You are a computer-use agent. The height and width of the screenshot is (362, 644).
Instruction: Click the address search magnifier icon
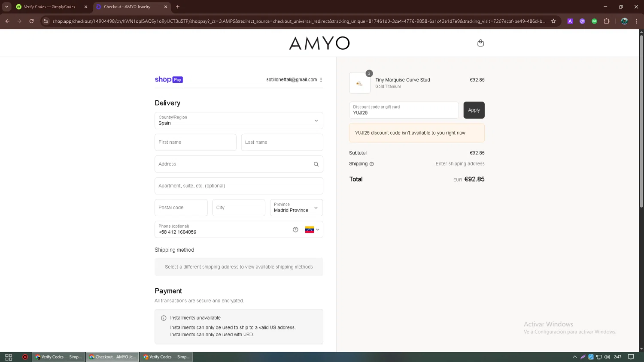(x=316, y=164)
